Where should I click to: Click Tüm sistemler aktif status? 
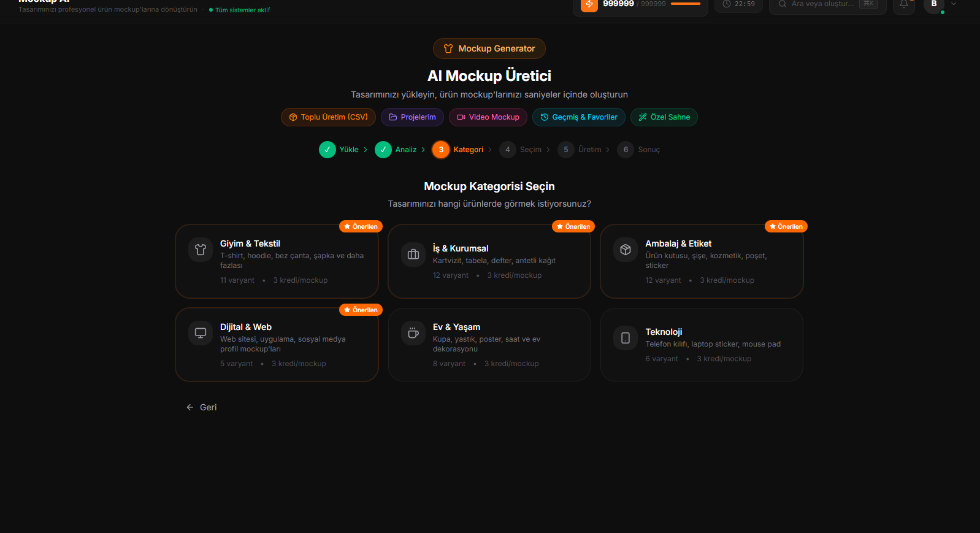(x=240, y=10)
